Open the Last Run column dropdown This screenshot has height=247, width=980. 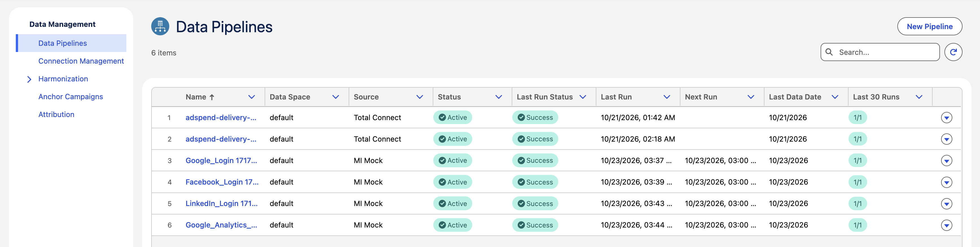click(x=667, y=97)
